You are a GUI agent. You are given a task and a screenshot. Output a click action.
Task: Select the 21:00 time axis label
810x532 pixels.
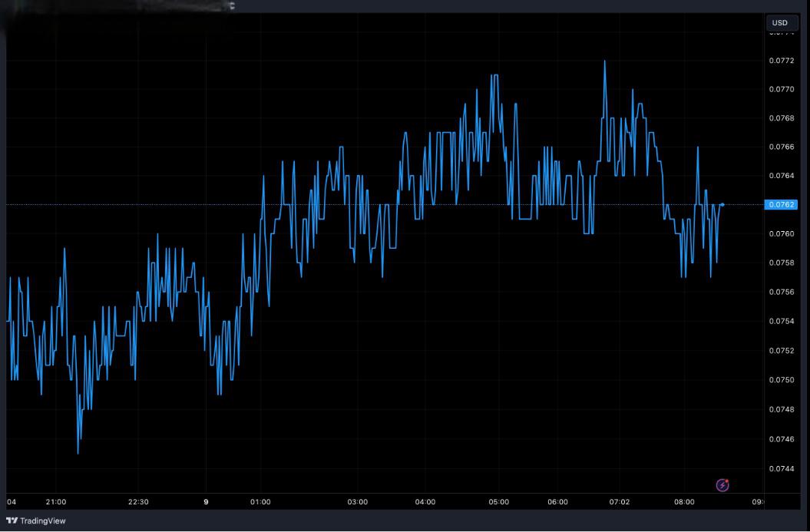56,502
